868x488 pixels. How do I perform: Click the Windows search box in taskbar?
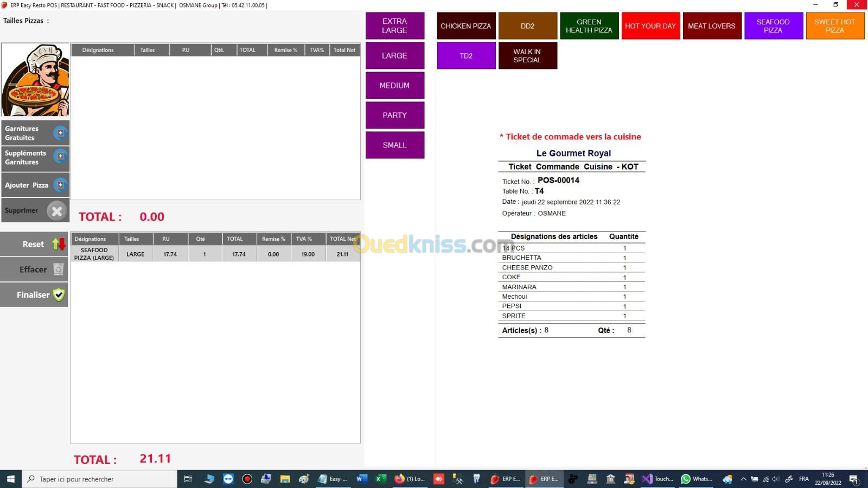(100, 479)
